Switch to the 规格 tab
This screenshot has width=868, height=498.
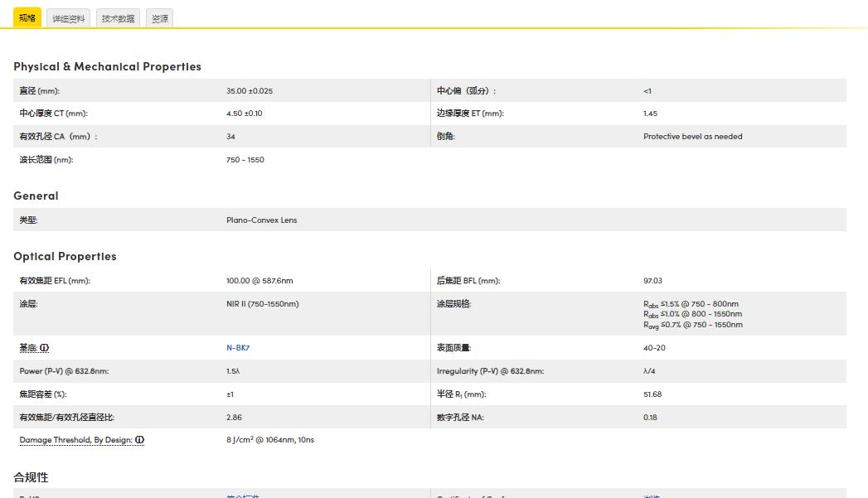tap(27, 18)
